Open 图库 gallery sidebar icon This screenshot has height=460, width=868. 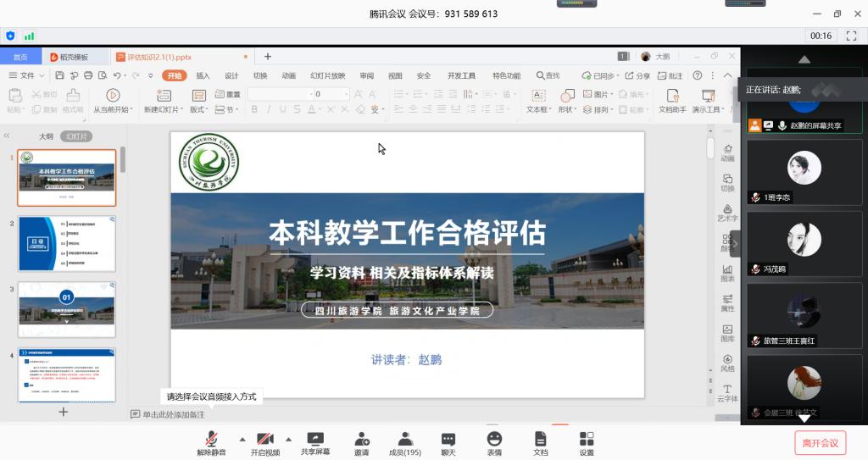coord(727,333)
